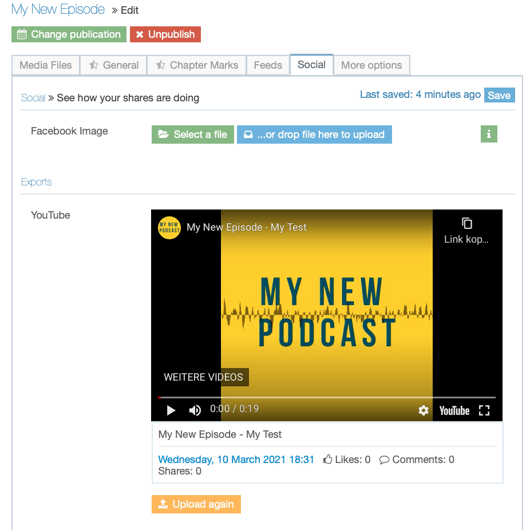Select the Social tab
This screenshot has height=530, width=530.
coord(311,65)
